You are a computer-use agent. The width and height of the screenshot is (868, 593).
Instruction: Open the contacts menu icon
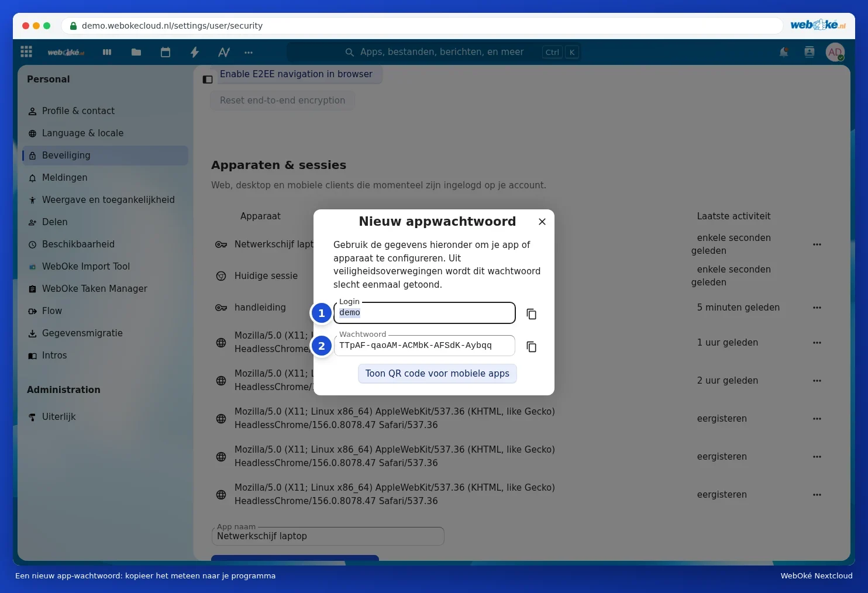coord(810,52)
